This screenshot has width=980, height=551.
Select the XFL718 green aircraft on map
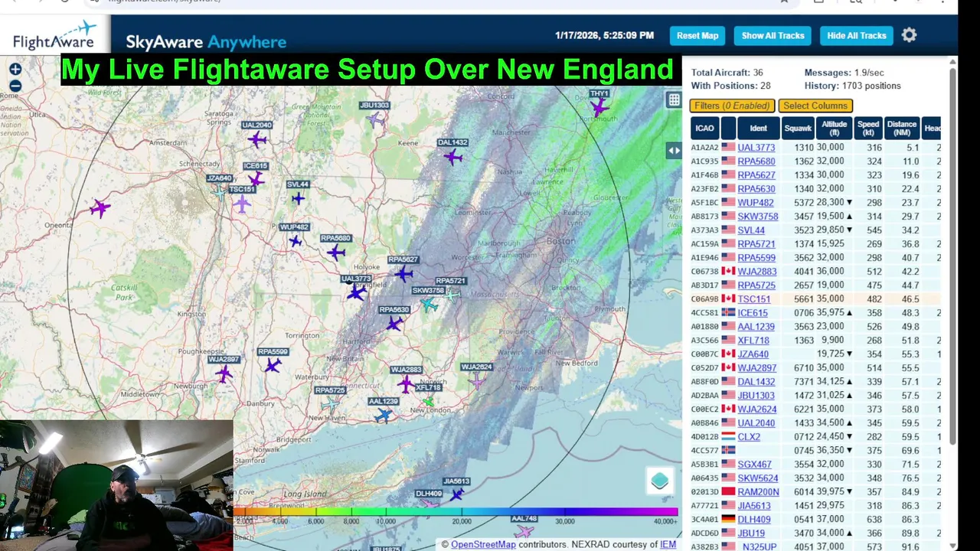click(x=429, y=401)
